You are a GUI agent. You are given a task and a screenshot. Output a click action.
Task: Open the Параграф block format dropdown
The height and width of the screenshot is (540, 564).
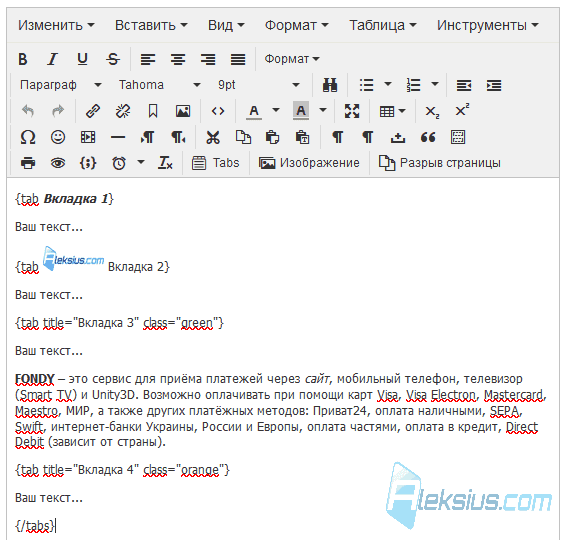tap(61, 85)
